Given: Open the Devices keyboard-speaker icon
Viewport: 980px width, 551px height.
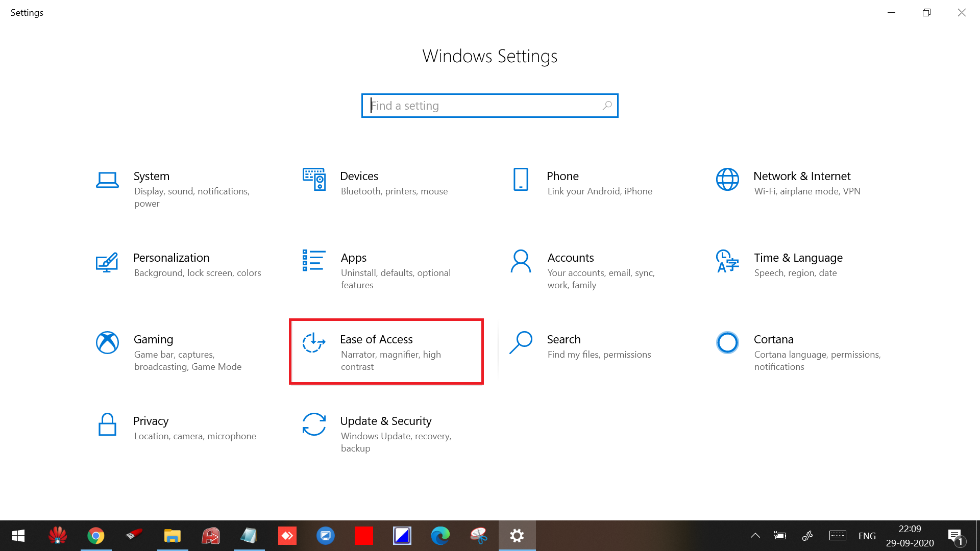Looking at the screenshot, I should 314,179.
